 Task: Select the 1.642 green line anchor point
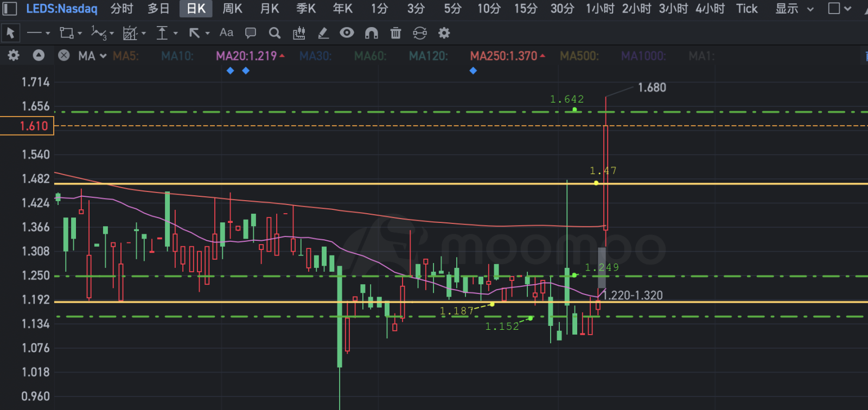coord(575,110)
